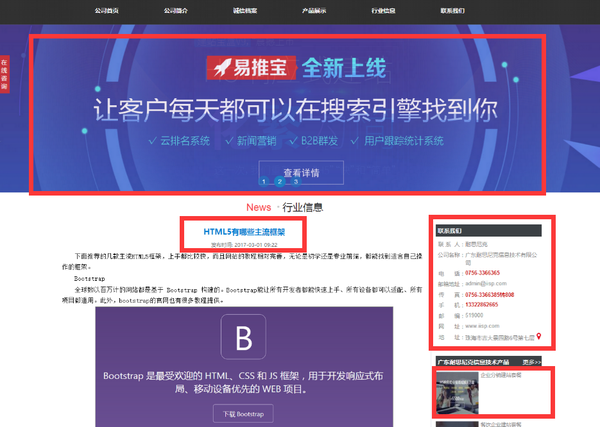Click the mobile number 13322862665

pos(481,305)
